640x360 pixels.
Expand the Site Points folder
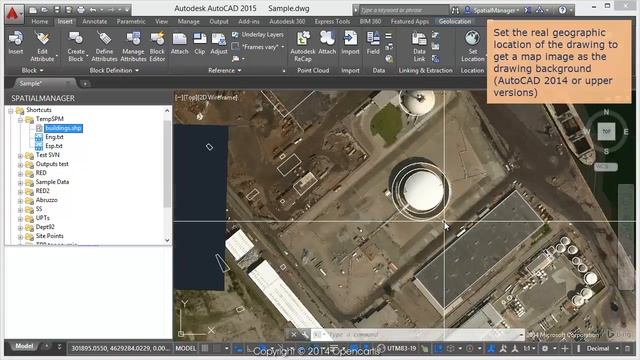(20, 236)
